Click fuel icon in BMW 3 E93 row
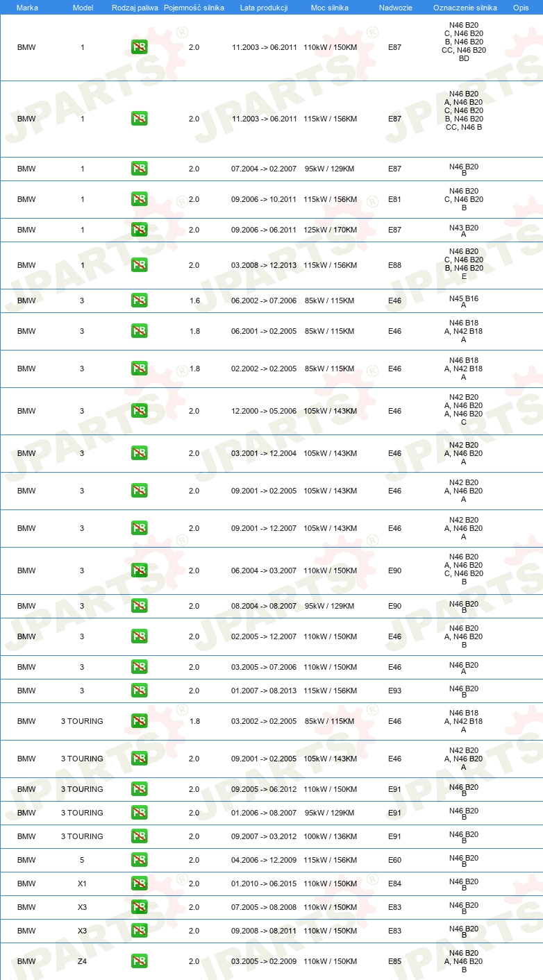 140,691
